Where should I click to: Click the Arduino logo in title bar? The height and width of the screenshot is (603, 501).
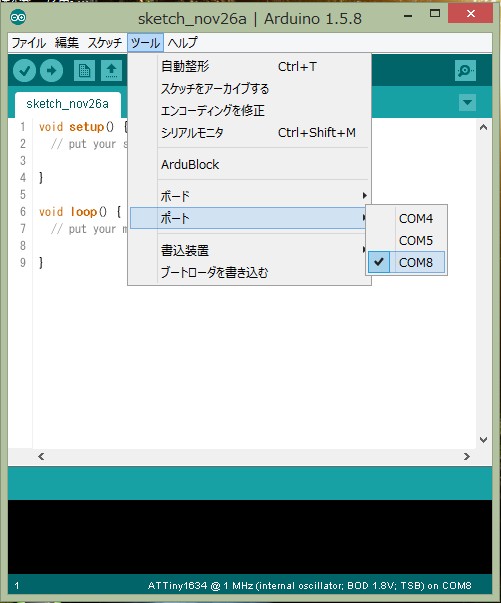click(x=18, y=17)
